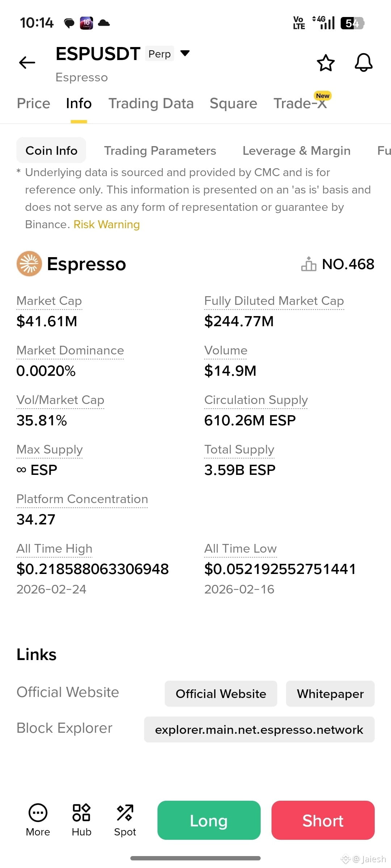The image size is (391, 868).
Task: Select the Leverage & Margin sub-tab
Action: click(x=297, y=150)
